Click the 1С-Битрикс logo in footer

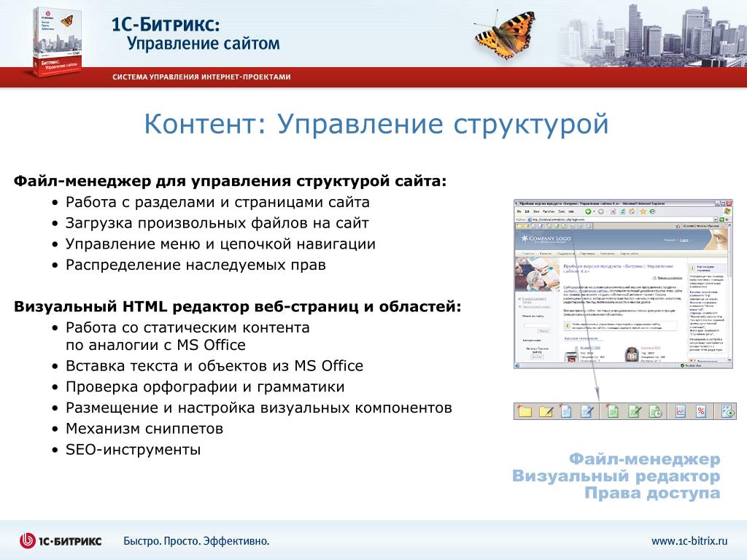point(61,540)
